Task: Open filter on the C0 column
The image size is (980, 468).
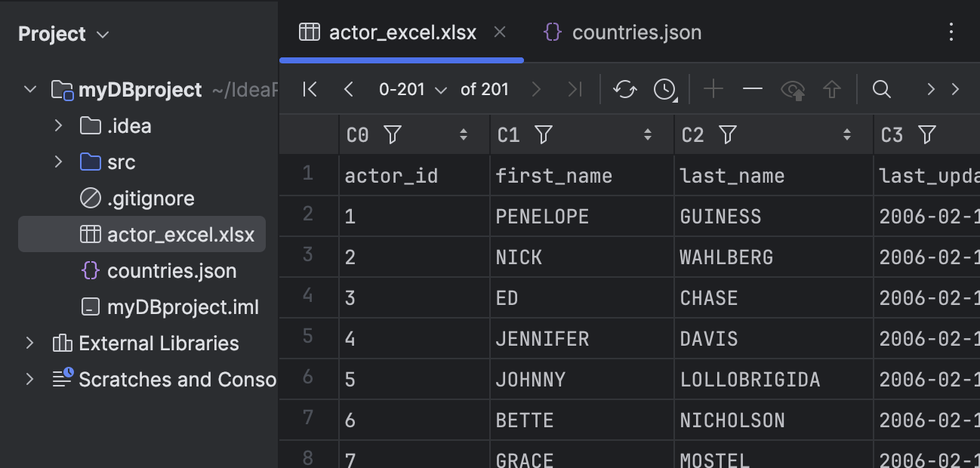Action: (392, 134)
